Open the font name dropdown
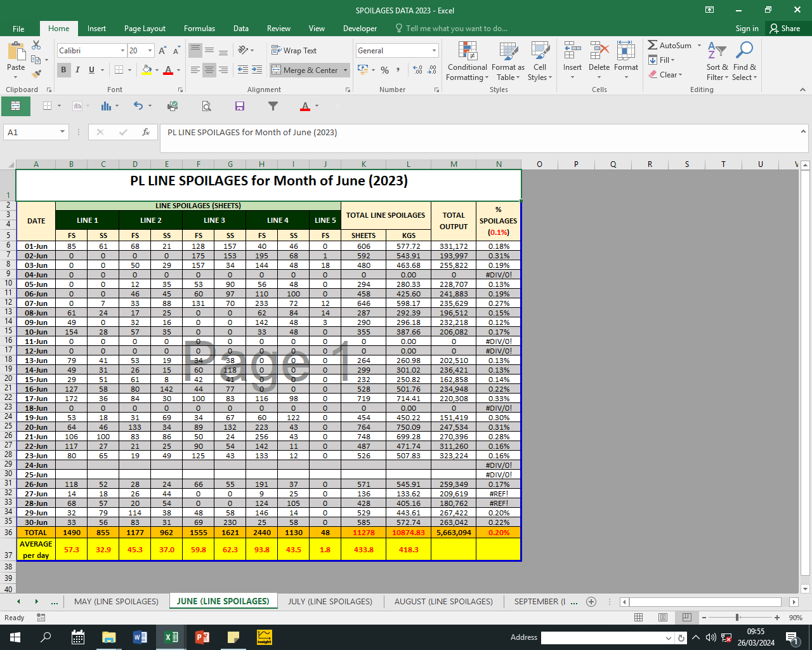This screenshot has height=650, width=812. 122,51
